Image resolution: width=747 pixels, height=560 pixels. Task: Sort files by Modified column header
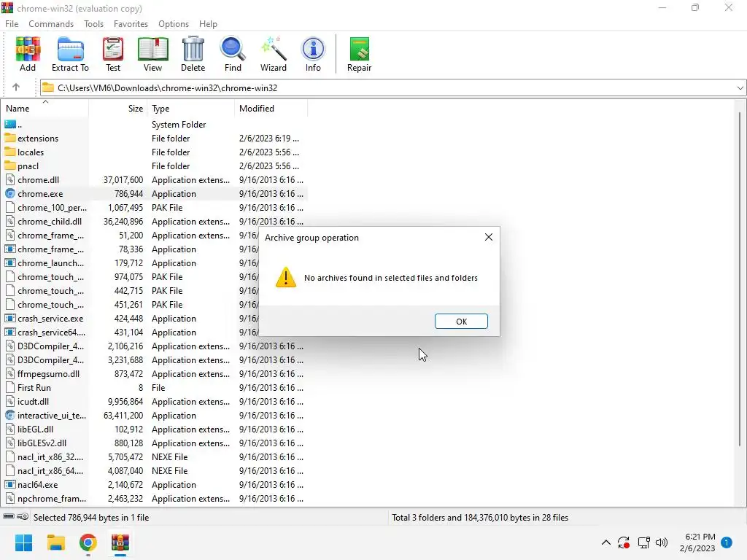(x=271, y=109)
